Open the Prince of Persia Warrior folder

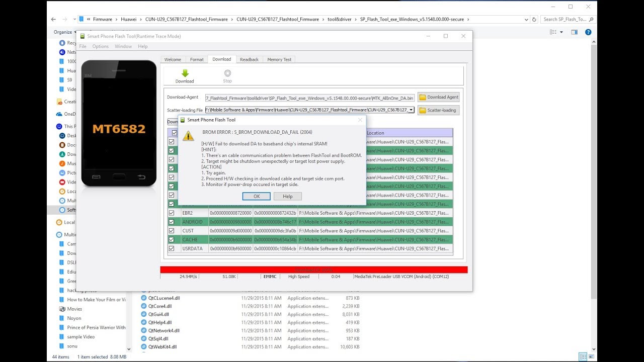pos(93,328)
